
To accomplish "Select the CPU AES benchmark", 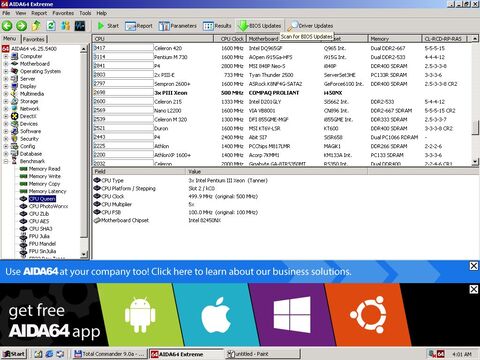I will click(39, 221).
